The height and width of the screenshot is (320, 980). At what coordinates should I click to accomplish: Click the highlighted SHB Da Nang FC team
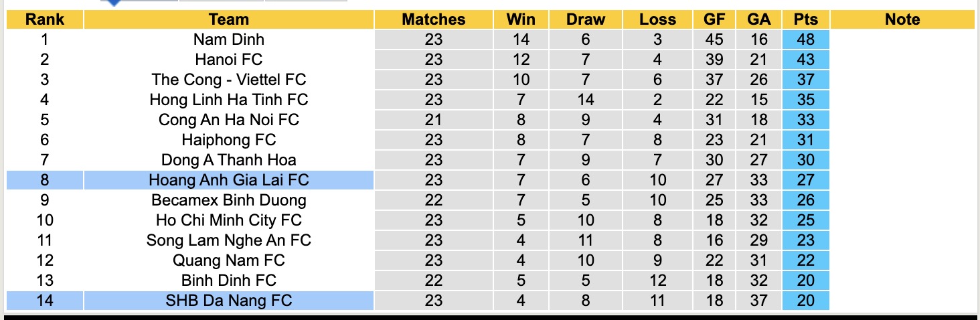tap(228, 301)
